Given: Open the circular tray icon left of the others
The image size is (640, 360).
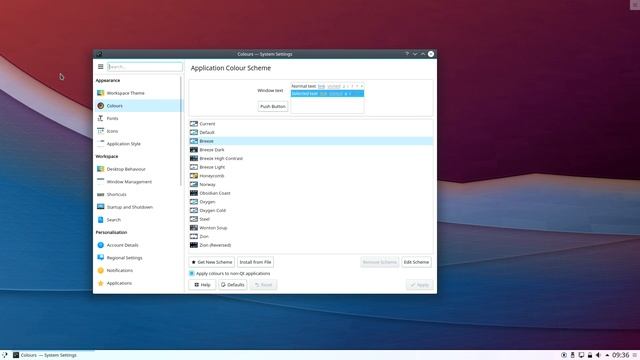Looking at the screenshot, I should [x=564, y=355].
